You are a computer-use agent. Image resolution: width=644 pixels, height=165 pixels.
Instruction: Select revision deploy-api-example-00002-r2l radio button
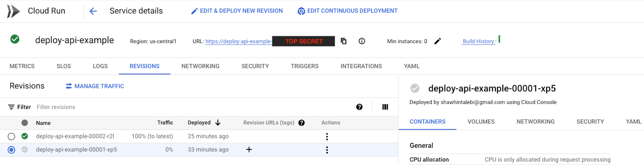12,136
